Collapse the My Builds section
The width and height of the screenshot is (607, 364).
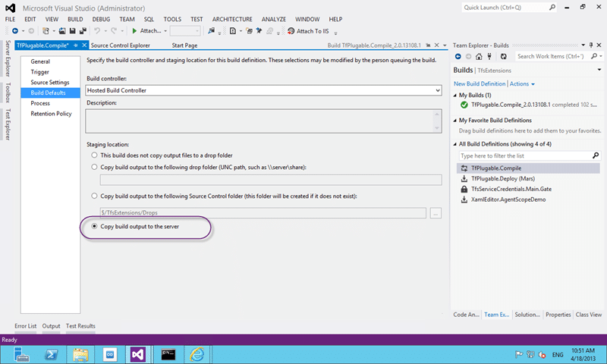click(x=454, y=95)
